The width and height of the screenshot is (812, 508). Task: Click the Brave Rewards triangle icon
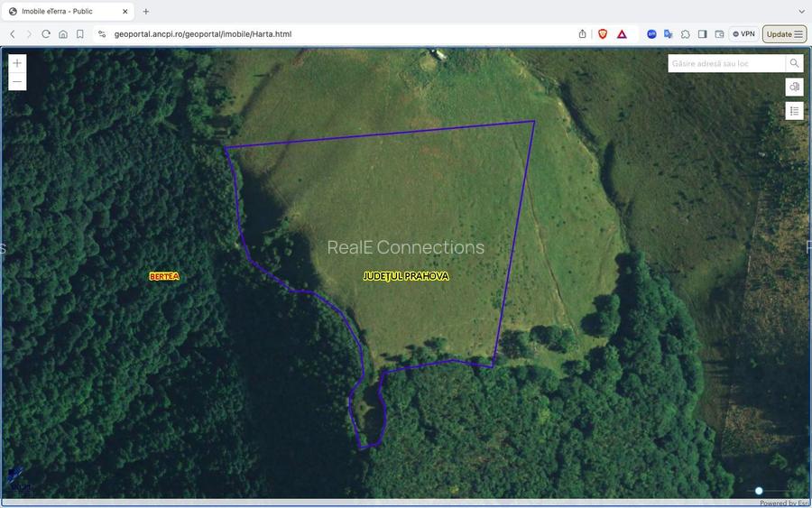(622, 34)
